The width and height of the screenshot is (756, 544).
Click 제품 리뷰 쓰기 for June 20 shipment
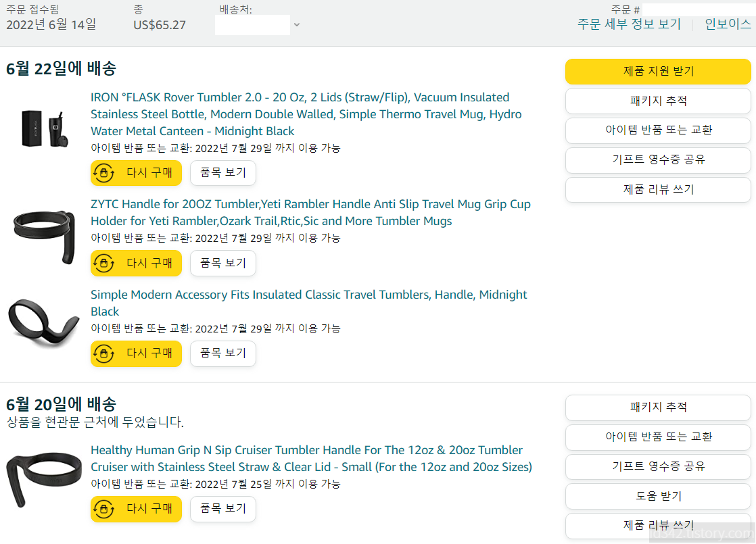coord(658,526)
